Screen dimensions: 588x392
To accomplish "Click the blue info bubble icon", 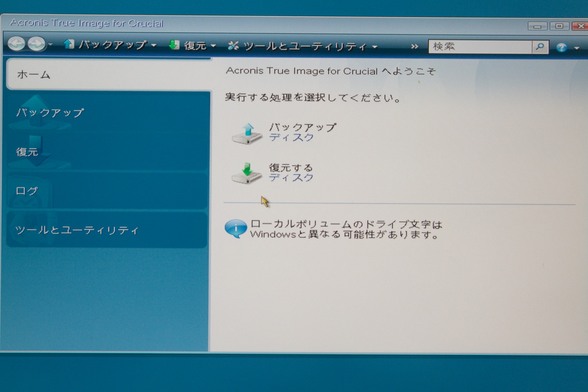I will (x=236, y=229).
